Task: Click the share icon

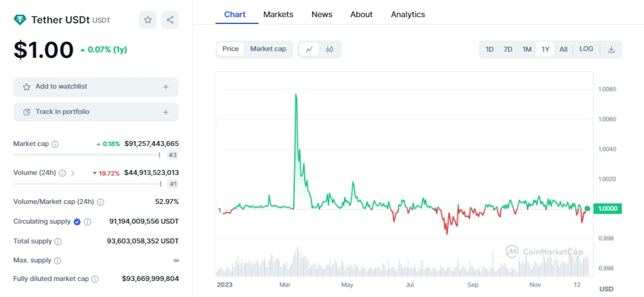Action: [x=169, y=19]
